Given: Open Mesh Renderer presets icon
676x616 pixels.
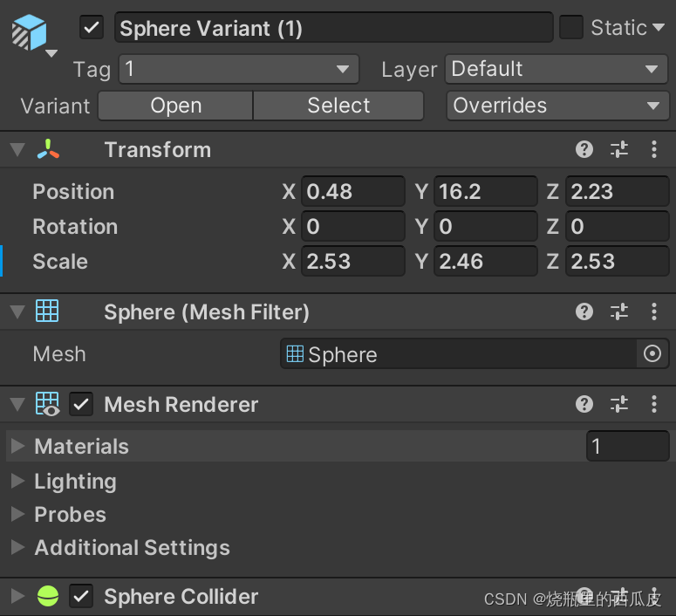Looking at the screenshot, I should pyautogui.click(x=619, y=405).
